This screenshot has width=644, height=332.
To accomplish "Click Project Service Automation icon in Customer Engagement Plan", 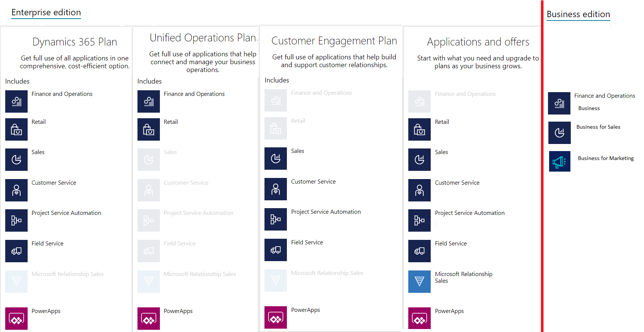I will (276, 219).
